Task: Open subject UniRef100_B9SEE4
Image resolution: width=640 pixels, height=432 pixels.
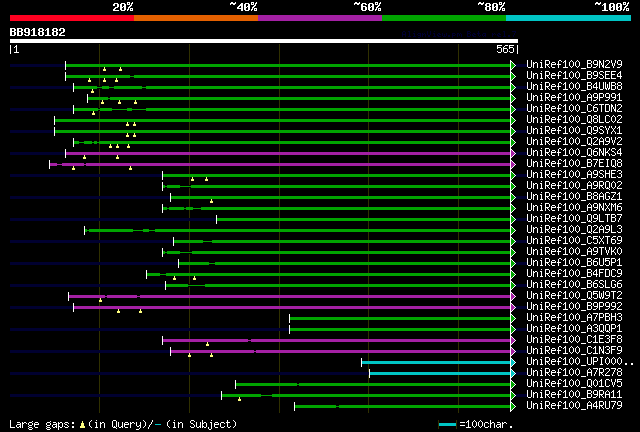Action: [x=574, y=75]
